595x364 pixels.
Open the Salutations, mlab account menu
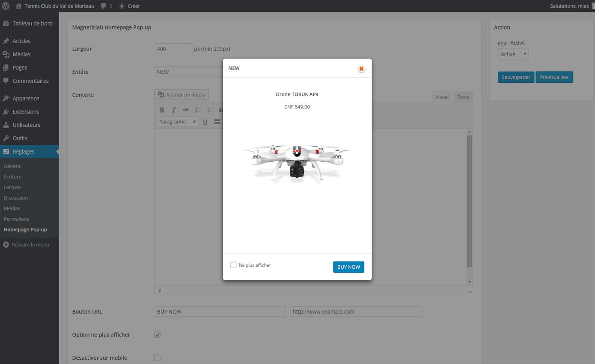coord(572,6)
